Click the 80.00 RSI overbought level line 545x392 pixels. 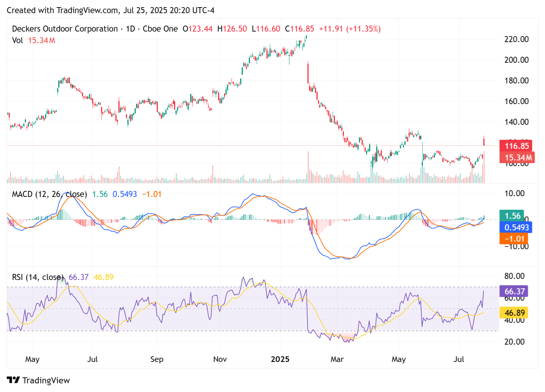tap(515, 276)
